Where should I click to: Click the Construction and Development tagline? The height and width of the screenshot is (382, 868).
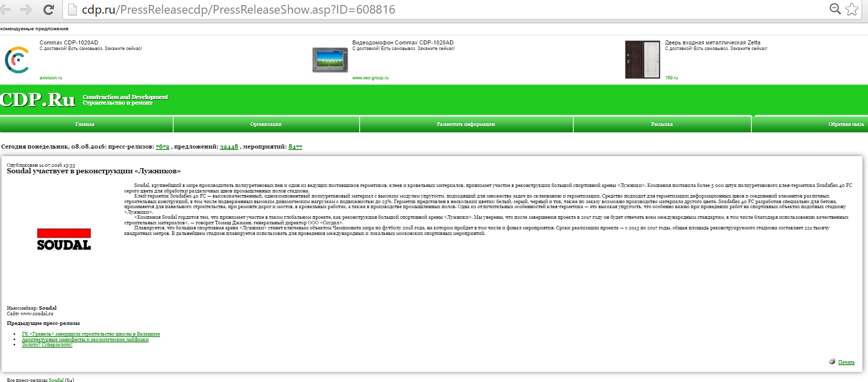click(x=125, y=97)
